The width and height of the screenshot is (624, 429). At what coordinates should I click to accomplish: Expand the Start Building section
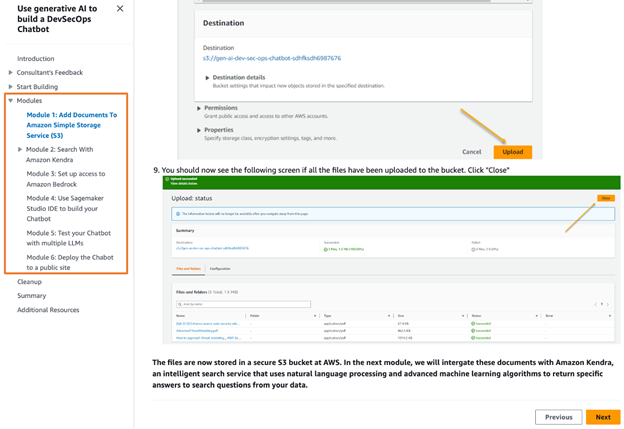10,86
